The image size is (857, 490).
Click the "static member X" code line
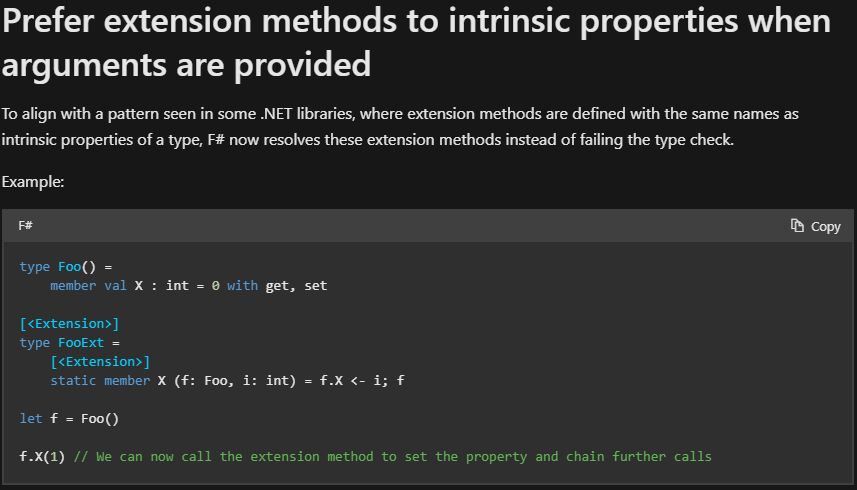click(227, 381)
